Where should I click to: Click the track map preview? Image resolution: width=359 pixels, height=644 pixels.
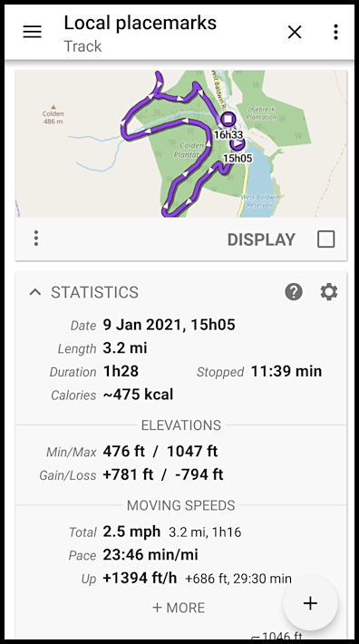pyautogui.click(x=181, y=143)
